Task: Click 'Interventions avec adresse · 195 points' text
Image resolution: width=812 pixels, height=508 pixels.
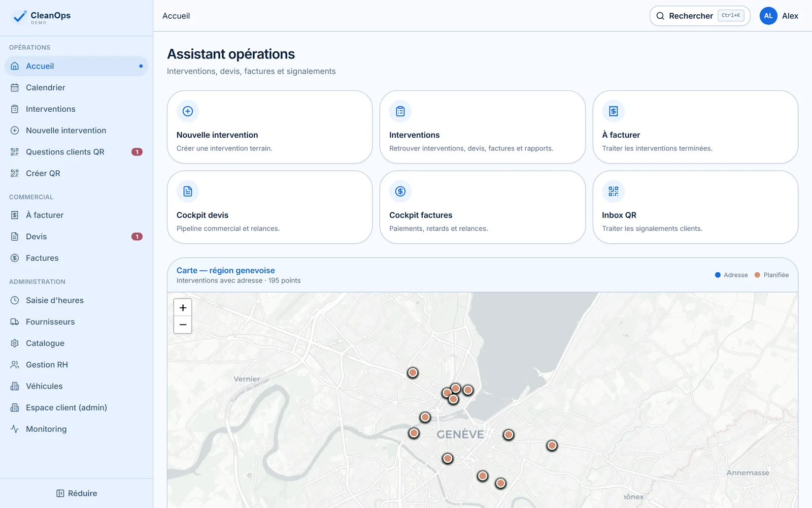Action: click(239, 280)
